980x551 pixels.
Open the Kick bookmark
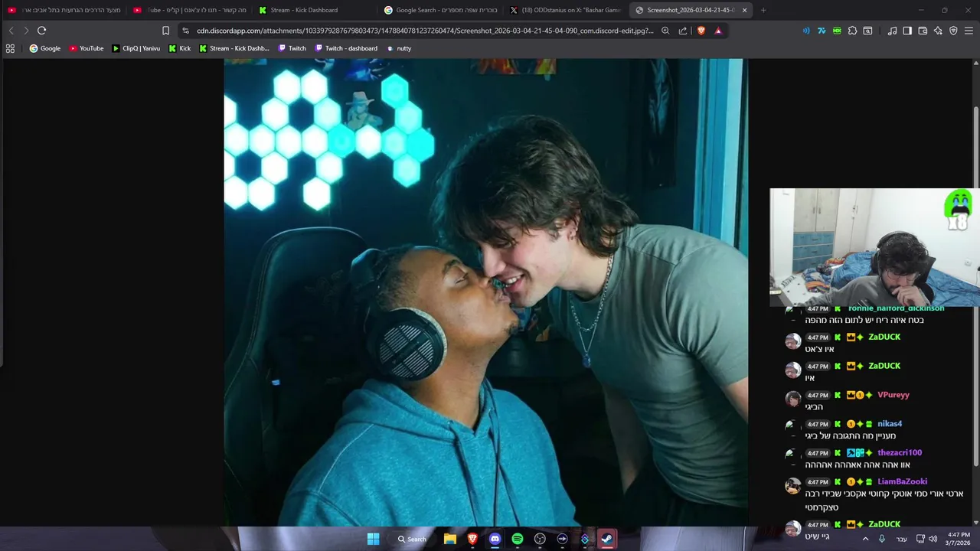[x=180, y=48]
